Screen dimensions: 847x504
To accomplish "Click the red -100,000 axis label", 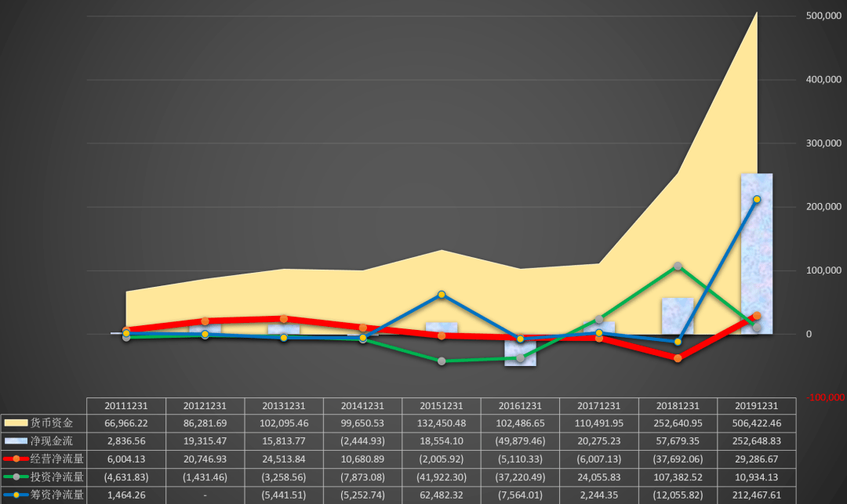I will coord(825,397).
